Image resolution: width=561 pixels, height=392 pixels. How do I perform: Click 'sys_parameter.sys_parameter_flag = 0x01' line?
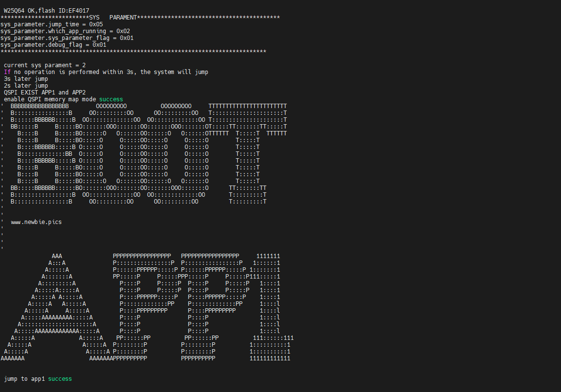67,38
